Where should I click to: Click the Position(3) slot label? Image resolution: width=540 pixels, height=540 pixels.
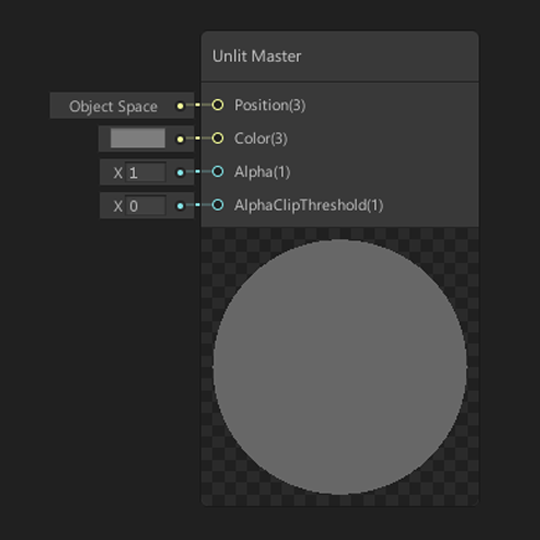click(270, 105)
